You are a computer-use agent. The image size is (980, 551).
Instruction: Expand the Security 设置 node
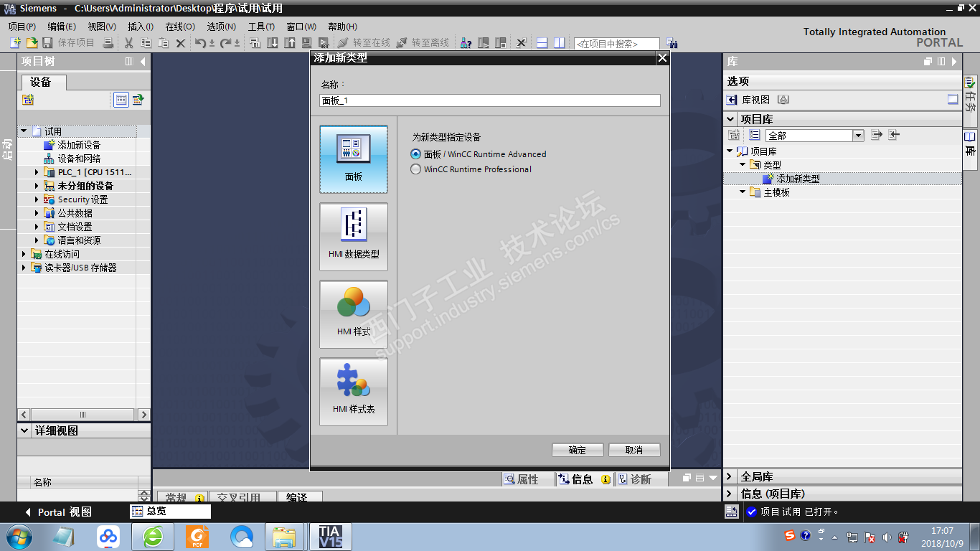pos(37,199)
